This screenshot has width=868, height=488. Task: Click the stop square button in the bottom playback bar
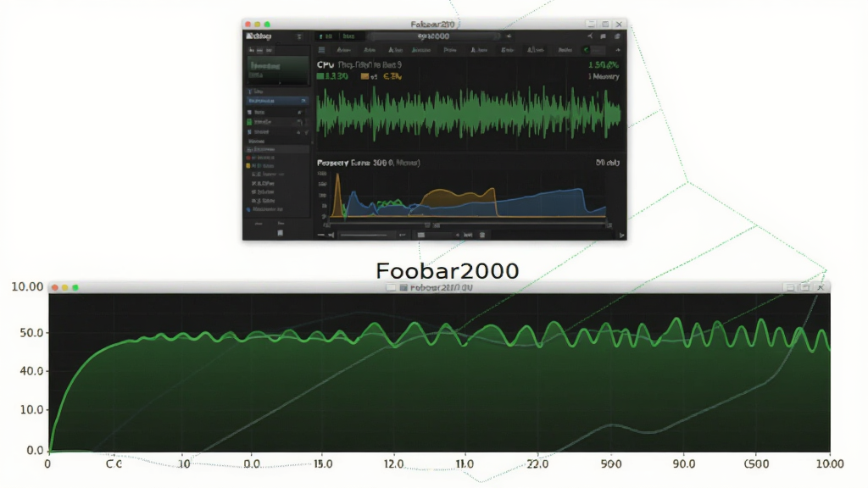pyautogui.click(x=421, y=236)
